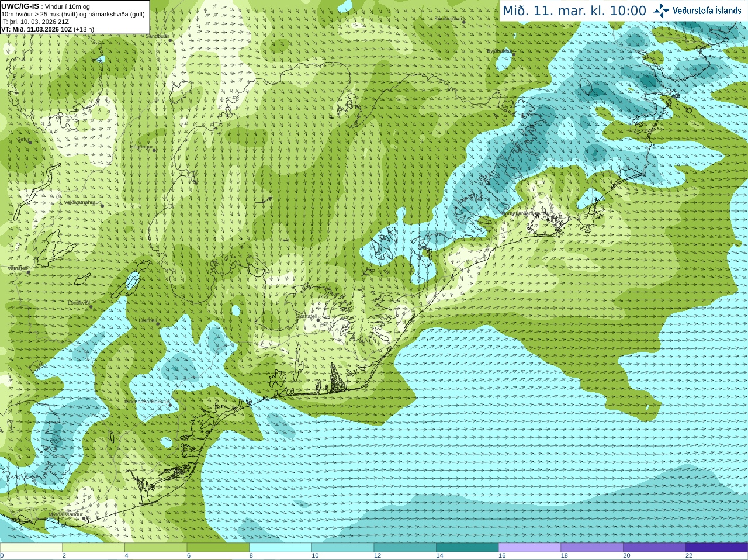Click the Veðurstofa Íslands logo icon

click(x=662, y=11)
